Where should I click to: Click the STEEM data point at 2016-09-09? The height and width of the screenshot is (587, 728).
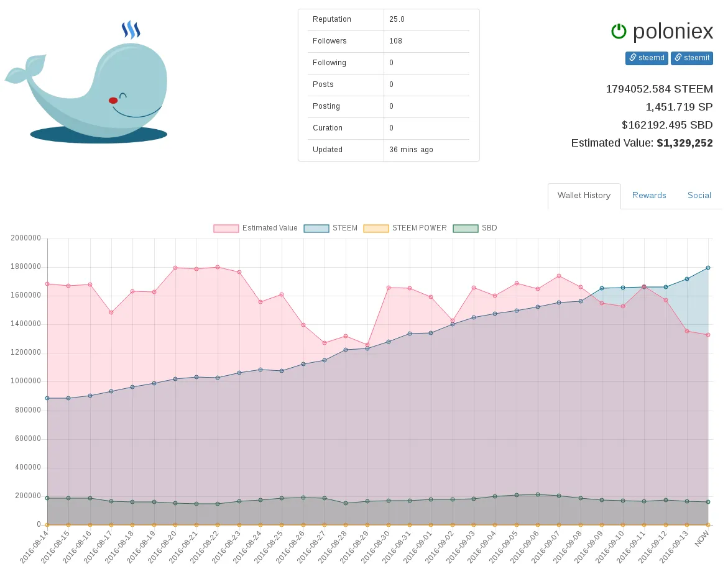click(x=602, y=288)
